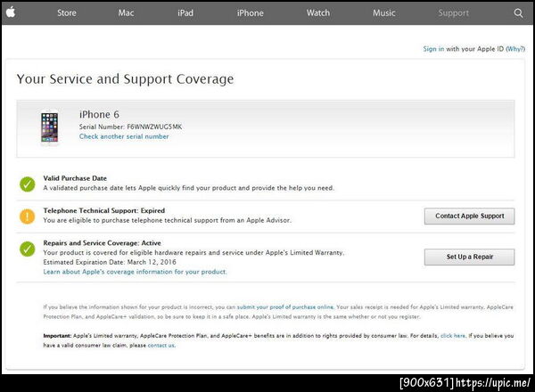Click the iPhone 6 product image
Viewport: 535px width, 392px height.
click(x=50, y=127)
